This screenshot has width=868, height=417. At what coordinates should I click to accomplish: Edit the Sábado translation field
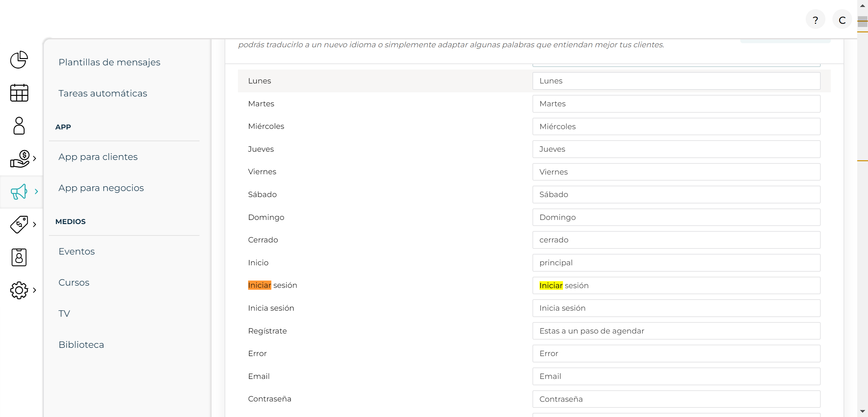point(676,195)
